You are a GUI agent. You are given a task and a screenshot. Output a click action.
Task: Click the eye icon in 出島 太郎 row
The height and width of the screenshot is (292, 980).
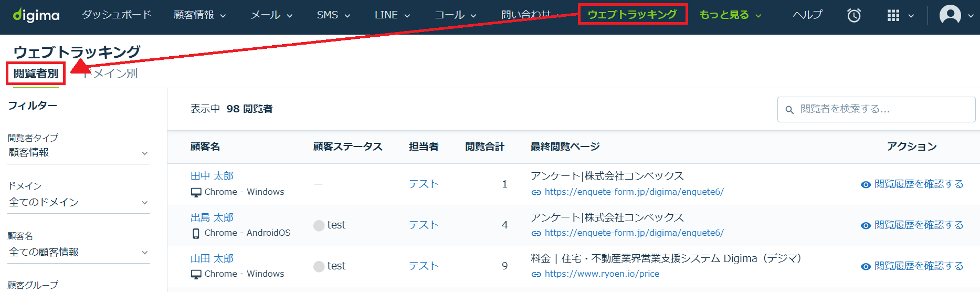click(x=866, y=225)
